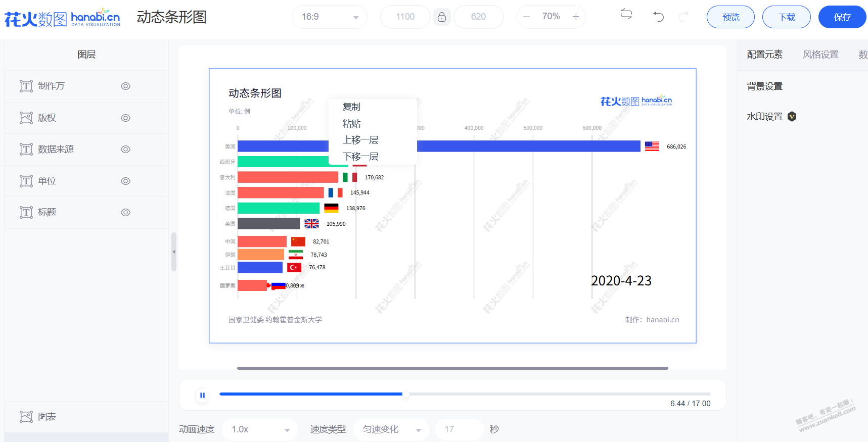This screenshot has width=868, height=442.
Task: Click the loop replay icon in toolbar
Action: (x=626, y=15)
